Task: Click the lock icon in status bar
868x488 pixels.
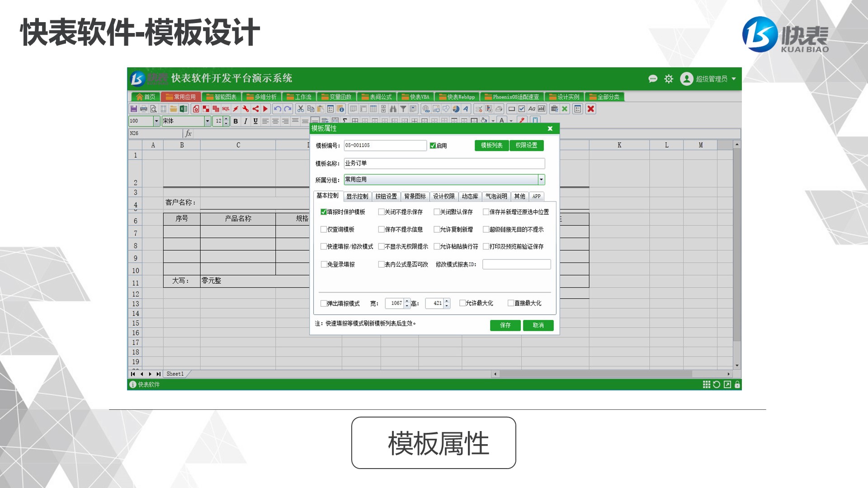Action: coord(737,385)
